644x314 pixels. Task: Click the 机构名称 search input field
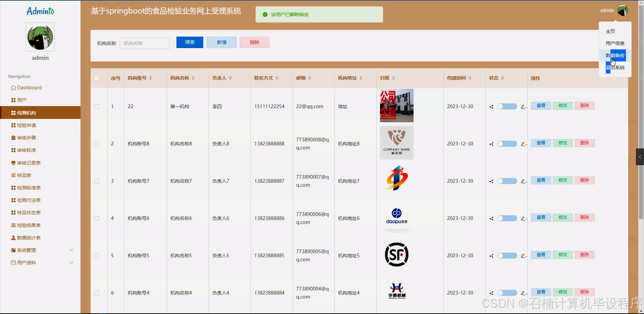pyautogui.click(x=145, y=43)
